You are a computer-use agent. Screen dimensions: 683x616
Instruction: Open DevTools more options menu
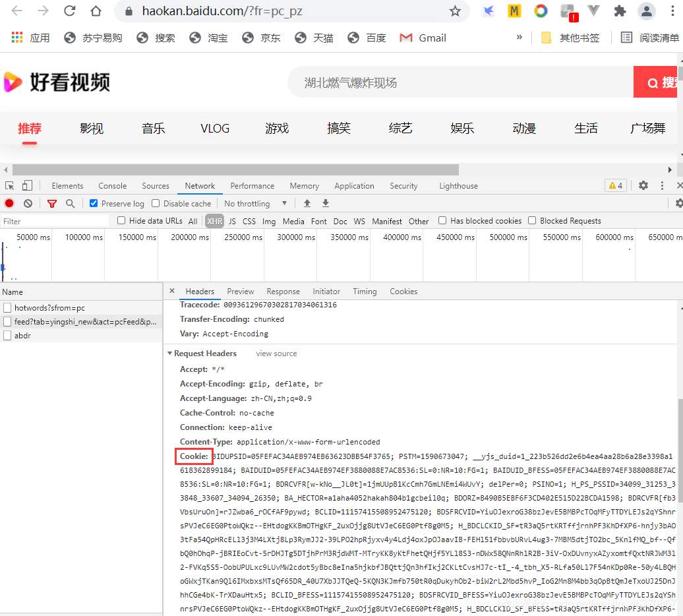[662, 185]
